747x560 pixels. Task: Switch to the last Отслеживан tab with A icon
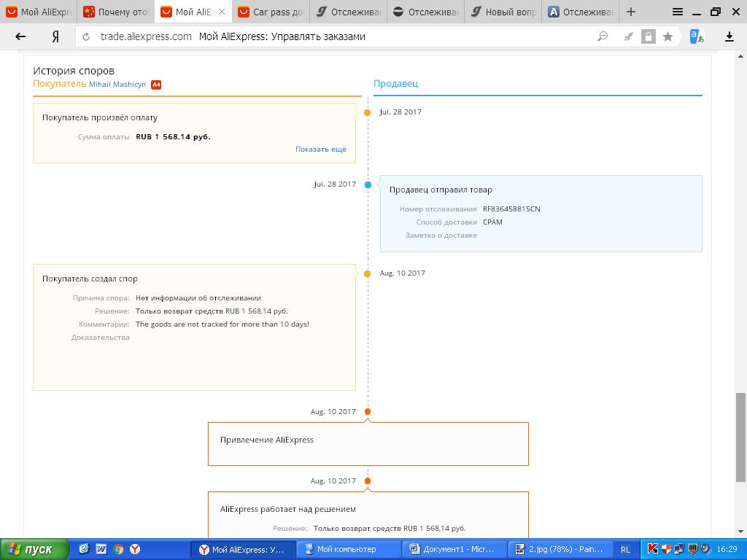coord(580,12)
